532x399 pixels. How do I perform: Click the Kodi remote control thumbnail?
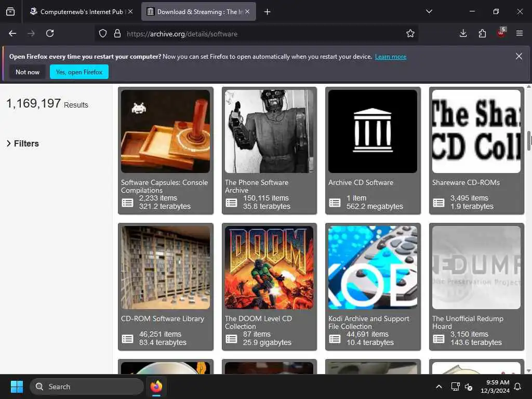pyautogui.click(x=373, y=268)
